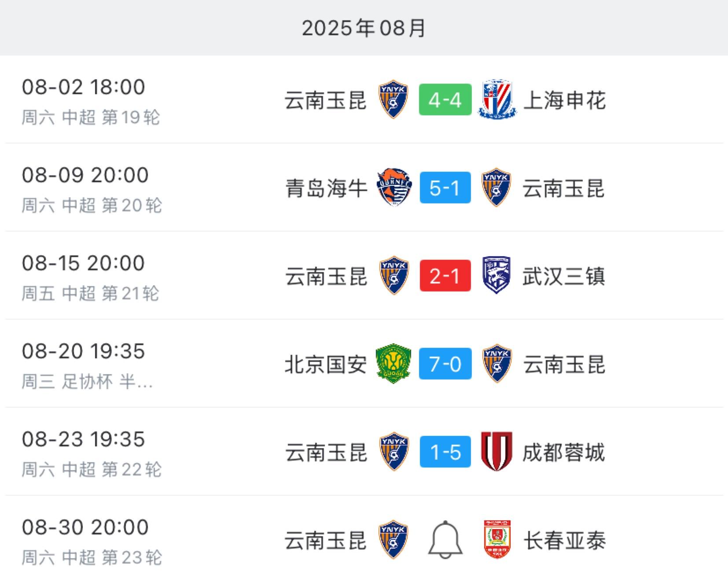View the 7-0 match result details

point(445,364)
